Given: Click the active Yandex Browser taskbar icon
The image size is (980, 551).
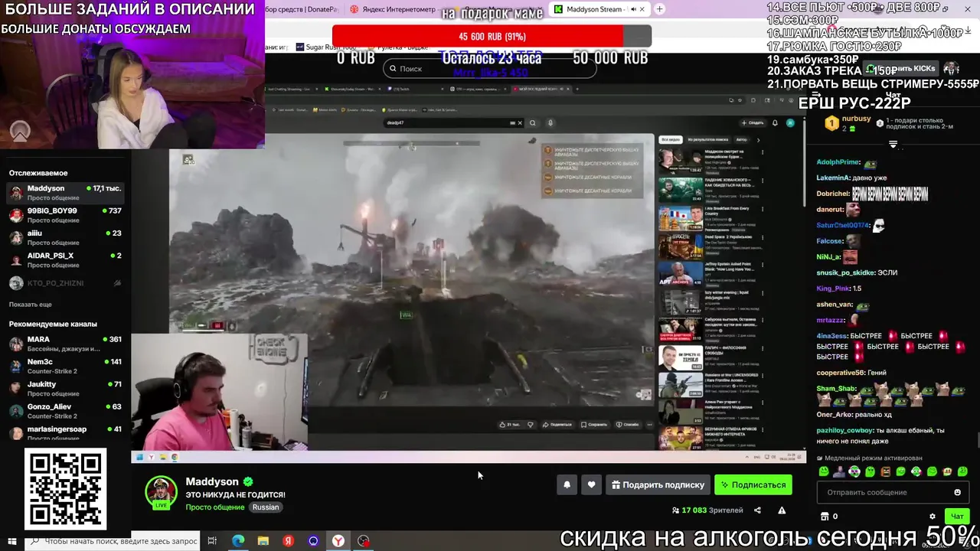Looking at the screenshot, I should click(x=338, y=541).
